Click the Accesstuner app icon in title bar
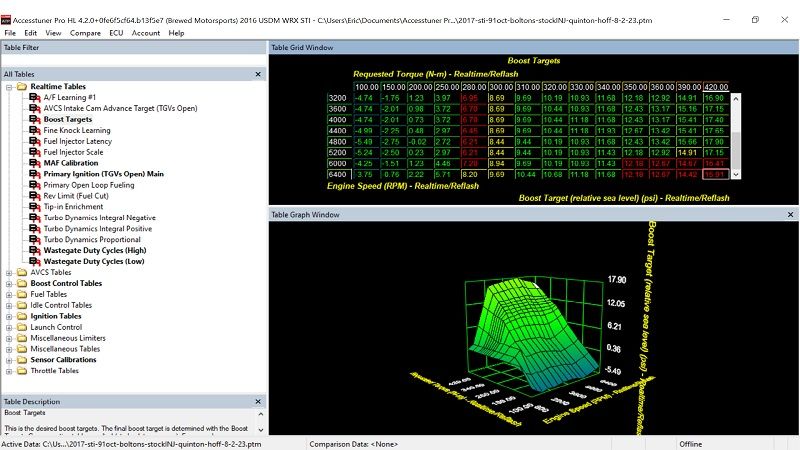 tap(6, 20)
